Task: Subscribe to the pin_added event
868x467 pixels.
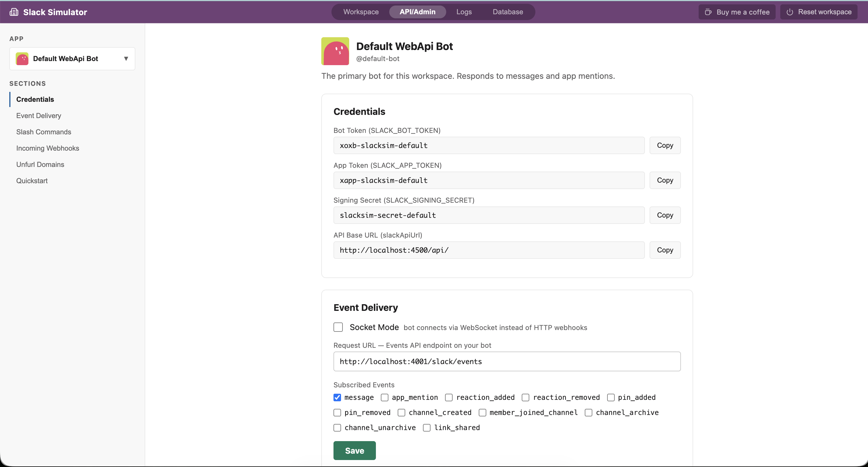Action: click(x=611, y=398)
